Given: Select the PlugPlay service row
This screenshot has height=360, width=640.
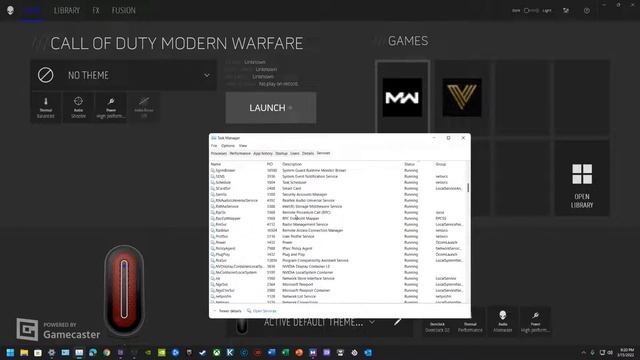Looking at the screenshot, I should (x=338, y=254).
